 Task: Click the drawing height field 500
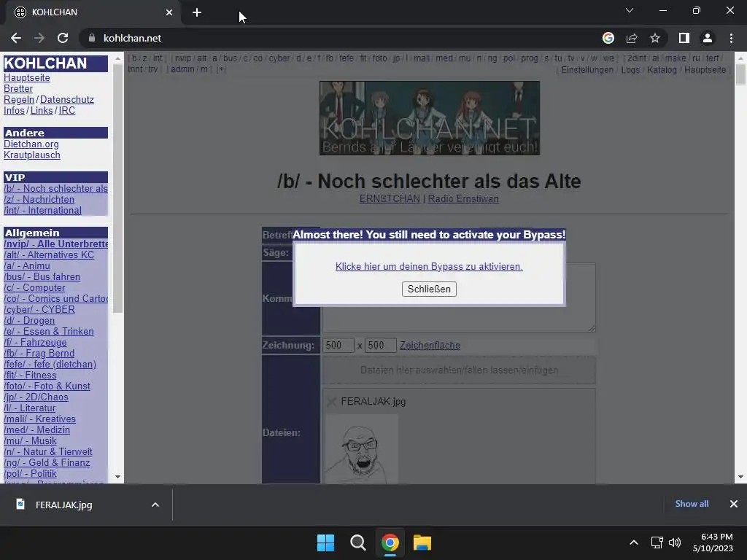(381, 345)
